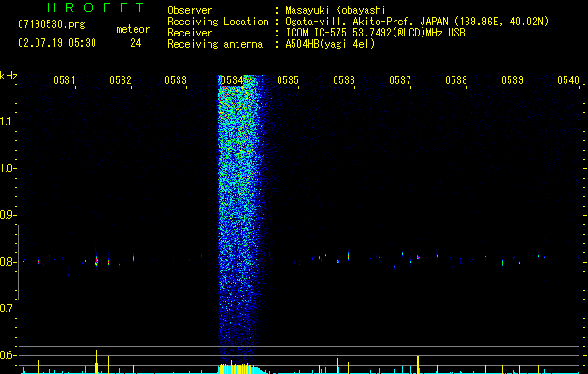
Task: Click the 0537 time marker
Action: click(x=400, y=80)
